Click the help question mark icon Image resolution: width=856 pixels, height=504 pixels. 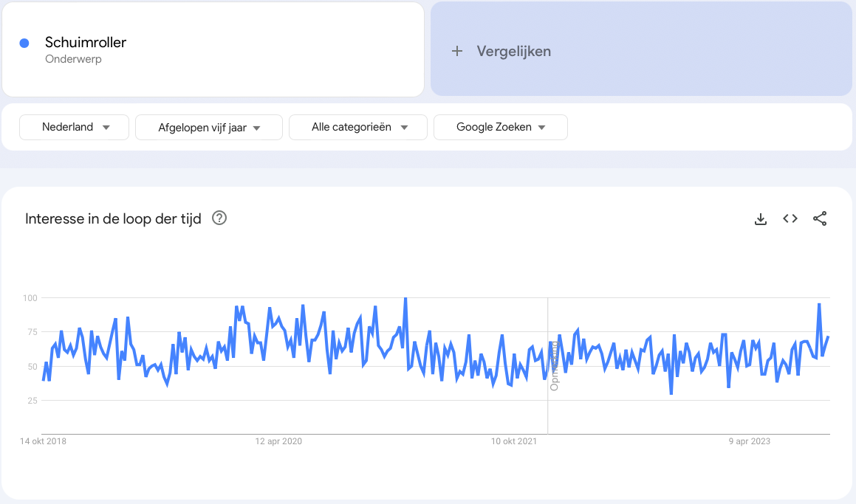pyautogui.click(x=219, y=218)
